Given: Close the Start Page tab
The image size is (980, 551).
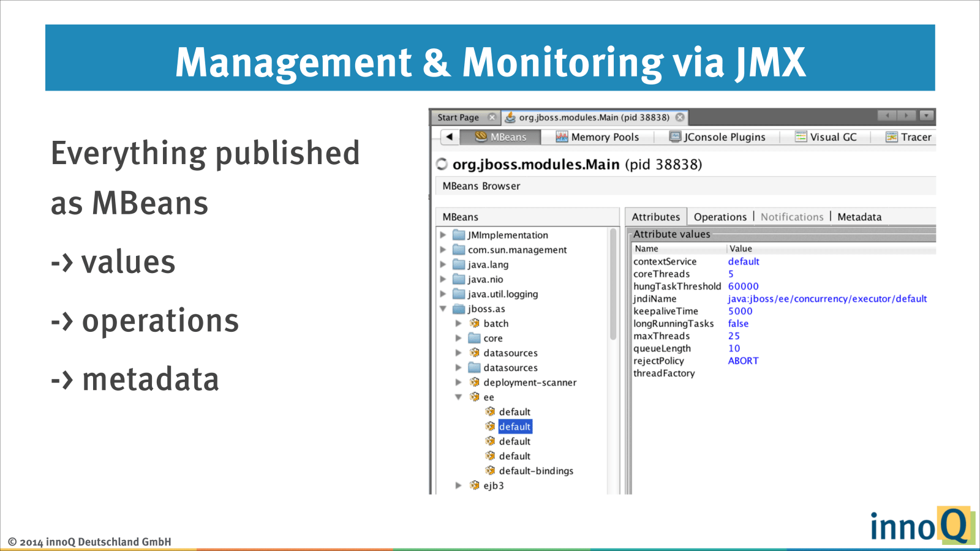Looking at the screenshot, I should 492,118.
